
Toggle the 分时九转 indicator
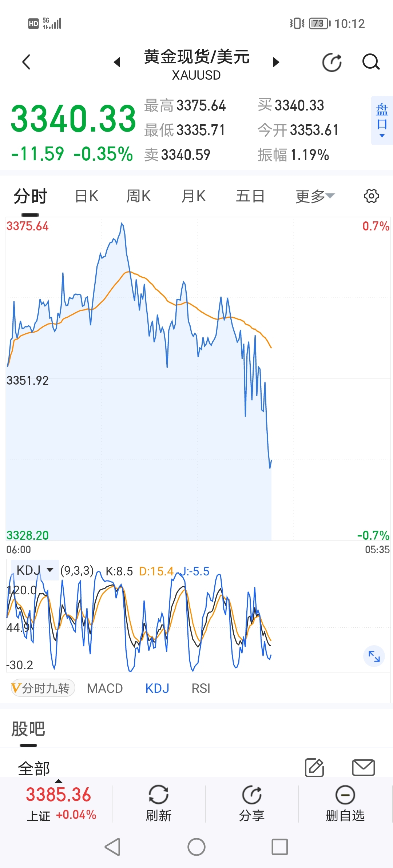coord(43,688)
